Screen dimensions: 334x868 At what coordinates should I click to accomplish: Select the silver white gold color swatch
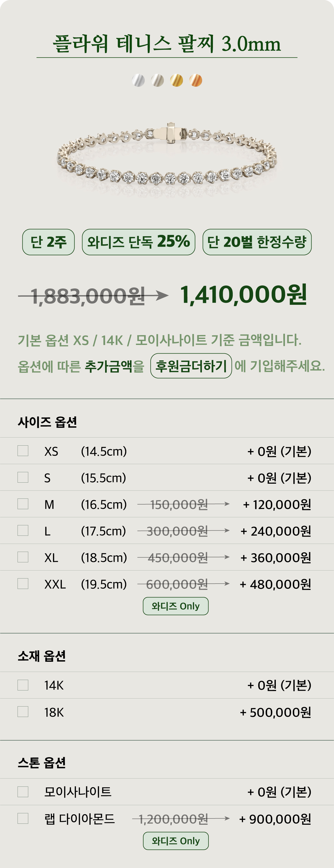coord(138,81)
